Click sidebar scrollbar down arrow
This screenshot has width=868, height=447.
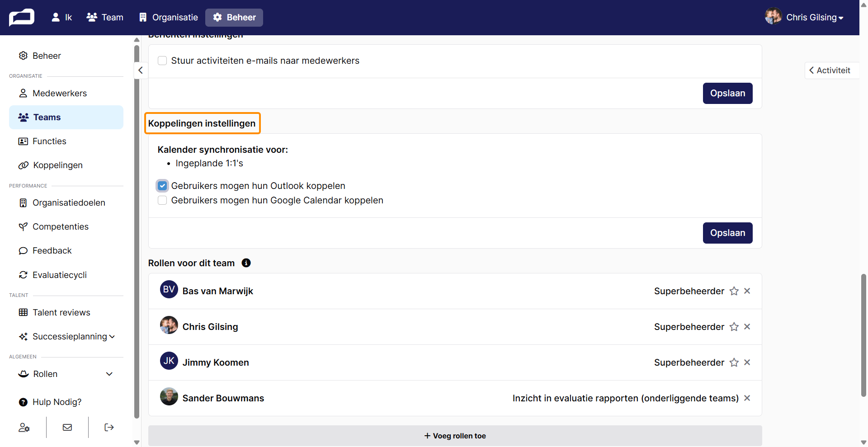point(137,442)
